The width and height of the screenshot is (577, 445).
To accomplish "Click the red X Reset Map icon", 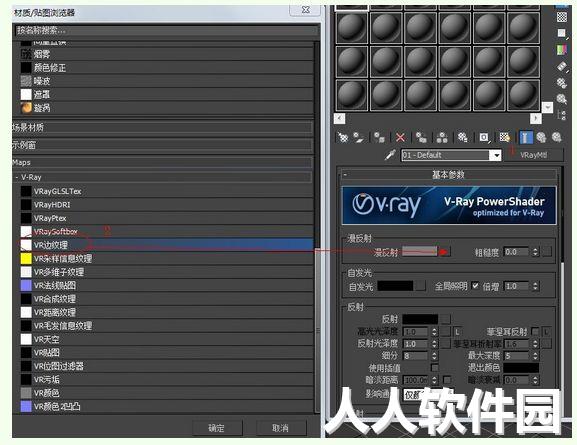I will click(400, 138).
